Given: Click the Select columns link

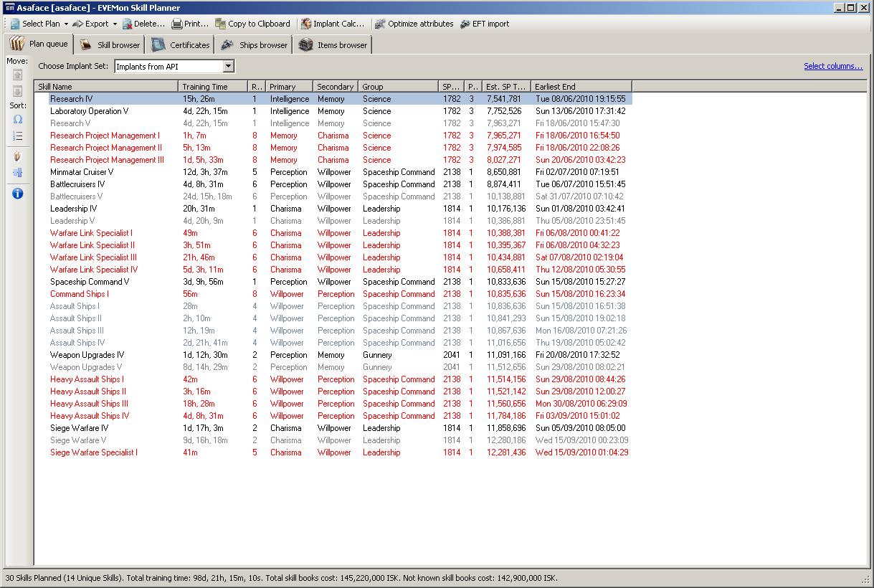Looking at the screenshot, I should pyautogui.click(x=833, y=66).
